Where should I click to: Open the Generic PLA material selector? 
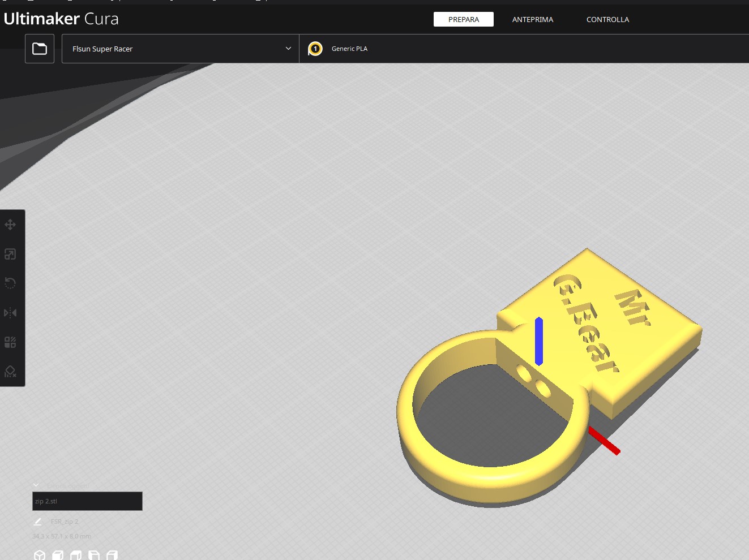coord(349,49)
